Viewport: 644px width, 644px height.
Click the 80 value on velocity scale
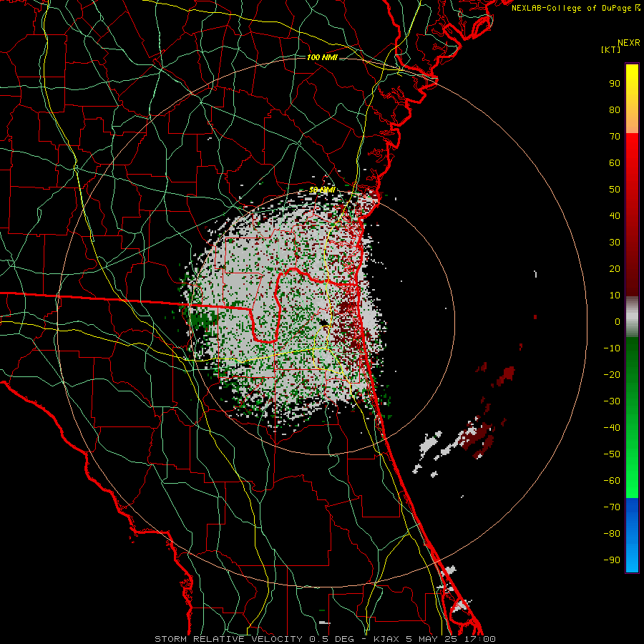[615, 110]
